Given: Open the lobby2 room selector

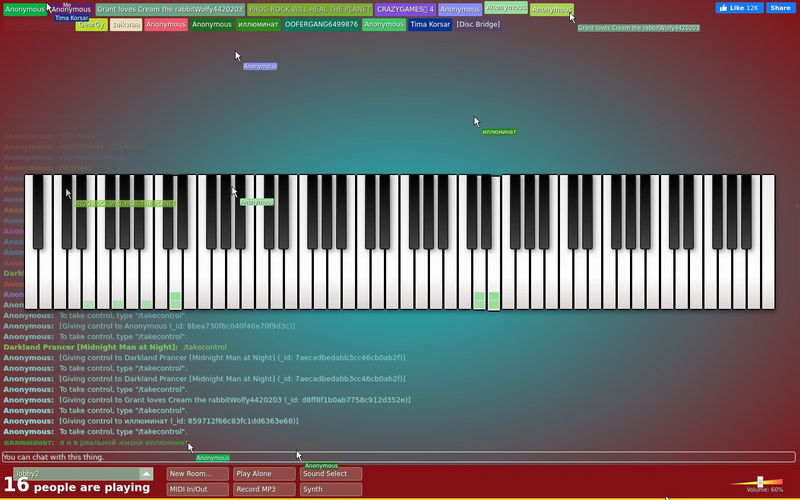Looking at the screenshot, I should (x=83, y=474).
